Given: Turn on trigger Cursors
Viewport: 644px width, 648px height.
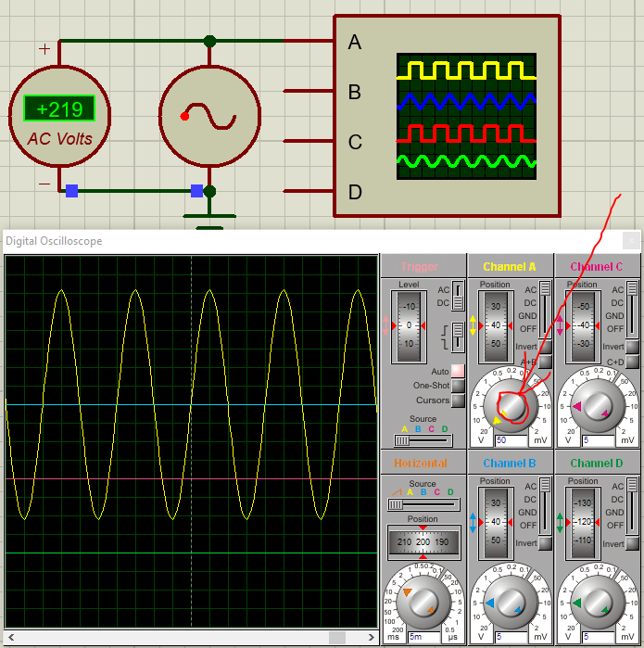Looking at the screenshot, I should point(458,400).
